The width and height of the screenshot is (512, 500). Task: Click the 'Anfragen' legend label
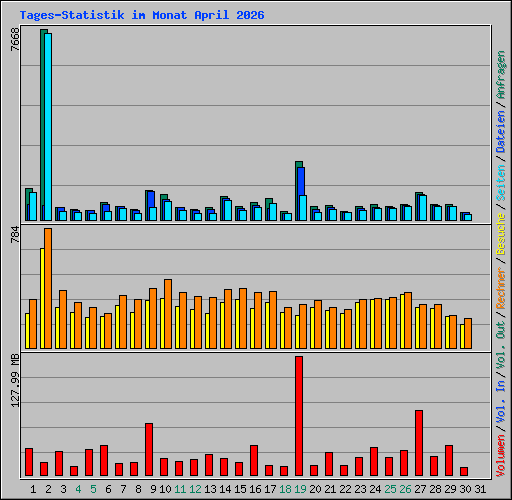pos(501,75)
